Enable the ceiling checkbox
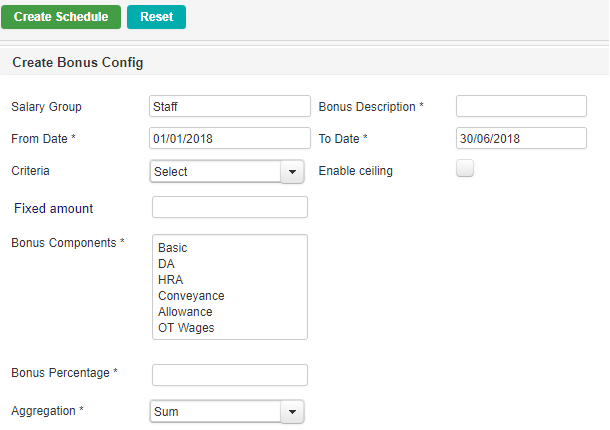 click(x=464, y=169)
